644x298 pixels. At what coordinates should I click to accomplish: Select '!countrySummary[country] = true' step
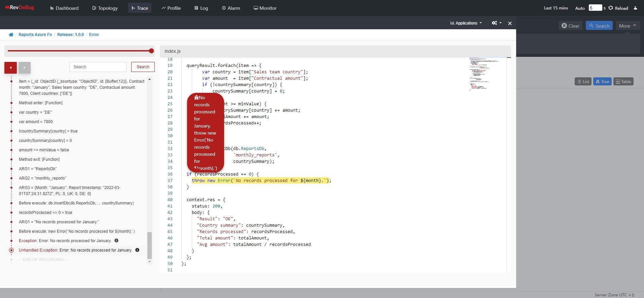coord(48,131)
